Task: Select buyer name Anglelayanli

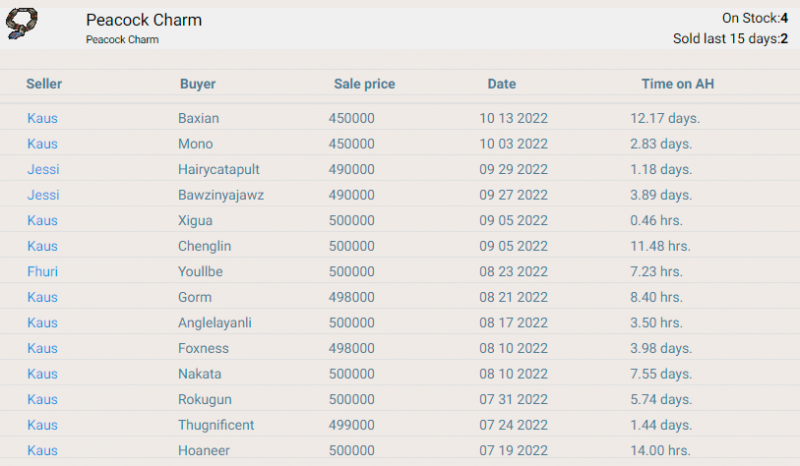Action: pyautogui.click(x=215, y=323)
